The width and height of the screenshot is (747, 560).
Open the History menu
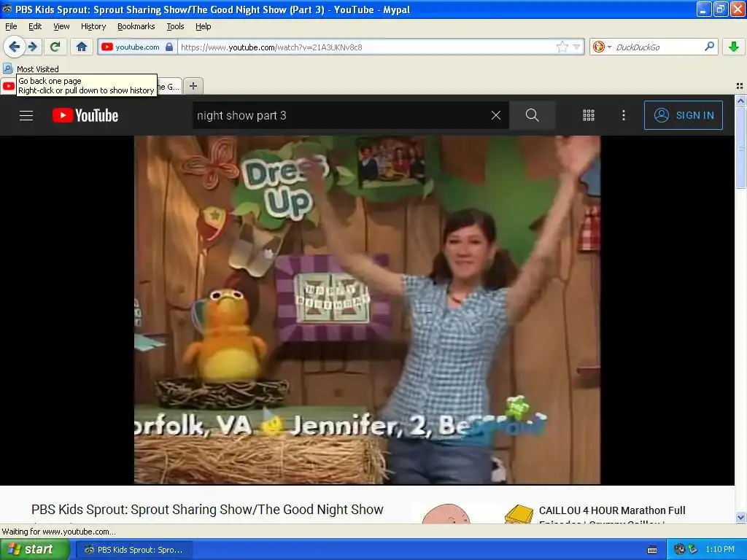93,26
